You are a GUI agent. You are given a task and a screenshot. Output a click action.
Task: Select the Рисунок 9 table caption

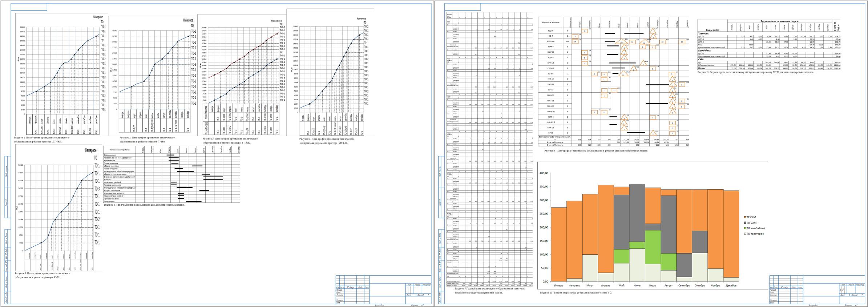click(756, 72)
